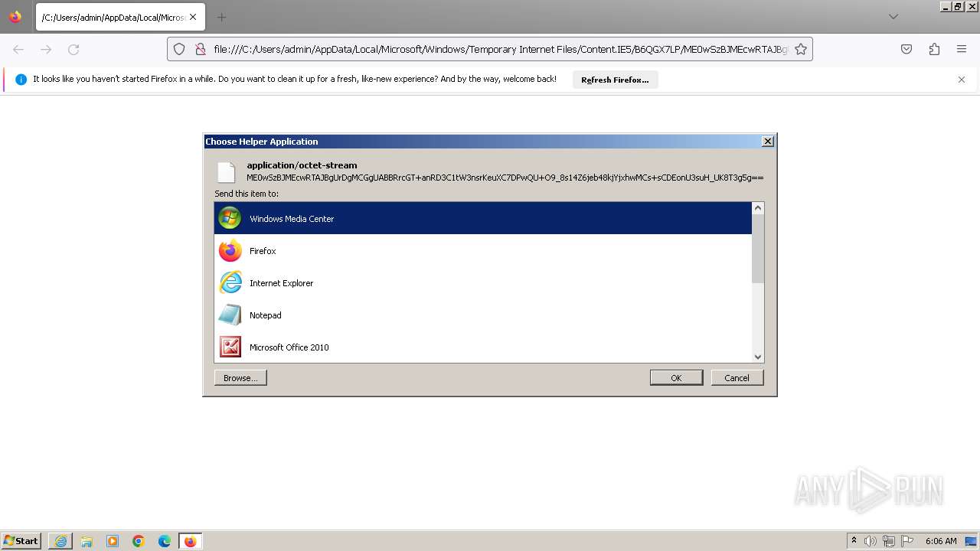Click the address bar URL field
This screenshot has width=980, height=551.
click(501, 49)
